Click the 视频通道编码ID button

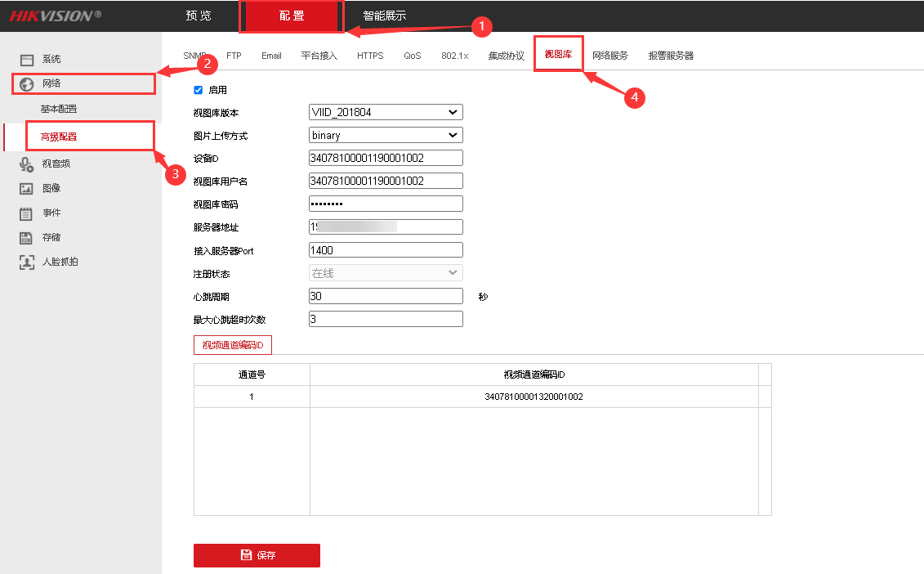(x=232, y=344)
